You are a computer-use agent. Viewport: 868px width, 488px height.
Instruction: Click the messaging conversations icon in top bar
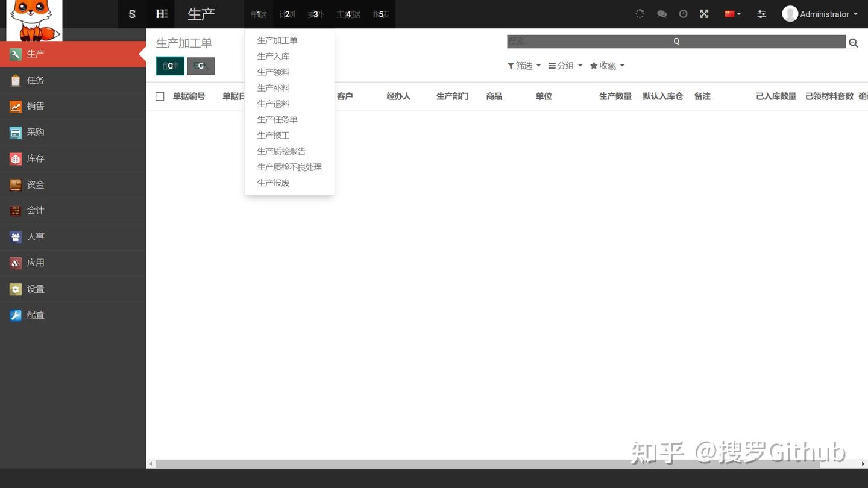click(661, 13)
